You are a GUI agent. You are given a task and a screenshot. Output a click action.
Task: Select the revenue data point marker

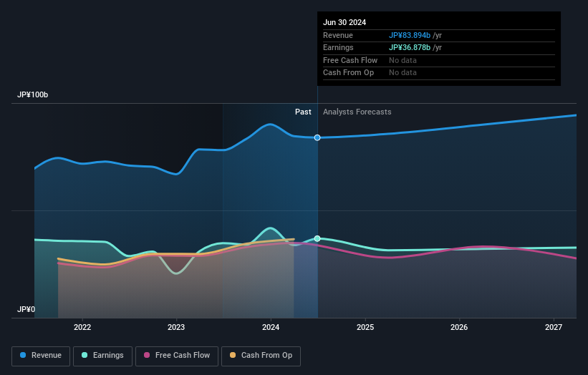[x=317, y=138]
